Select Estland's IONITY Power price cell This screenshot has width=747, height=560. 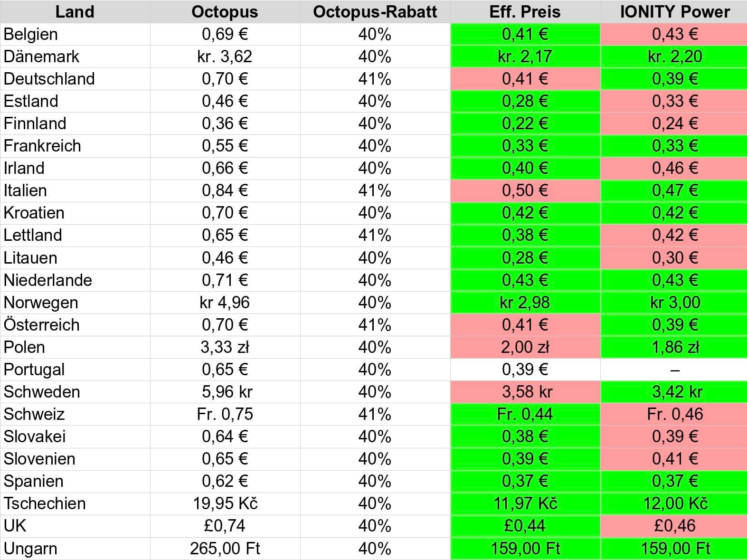(674, 101)
